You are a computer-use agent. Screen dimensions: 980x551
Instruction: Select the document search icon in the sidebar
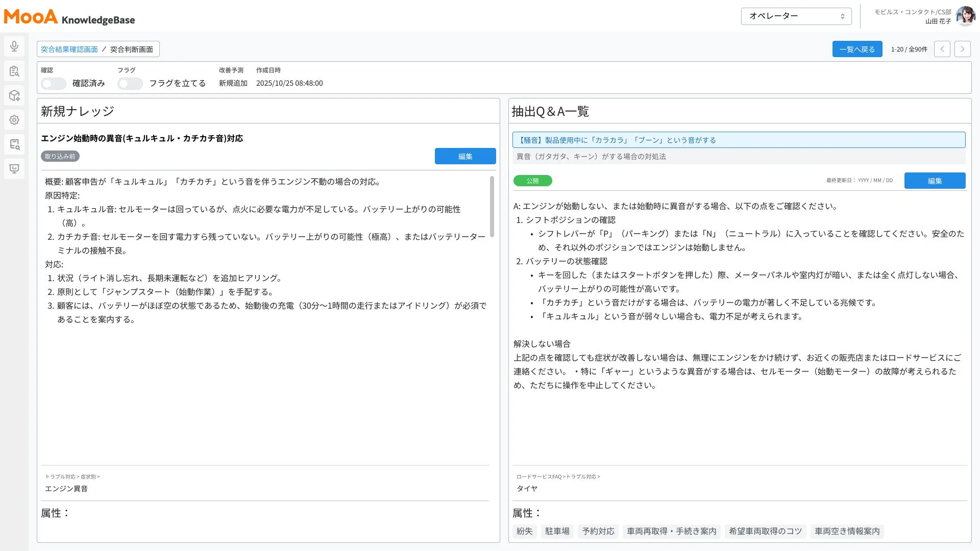tap(14, 144)
